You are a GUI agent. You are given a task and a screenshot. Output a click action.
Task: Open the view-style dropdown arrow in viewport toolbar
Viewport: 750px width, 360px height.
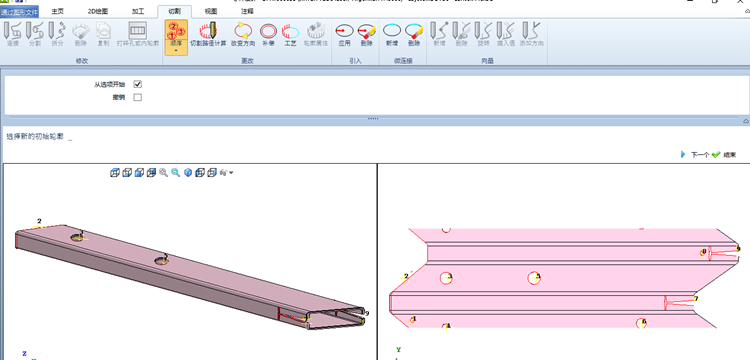point(232,173)
